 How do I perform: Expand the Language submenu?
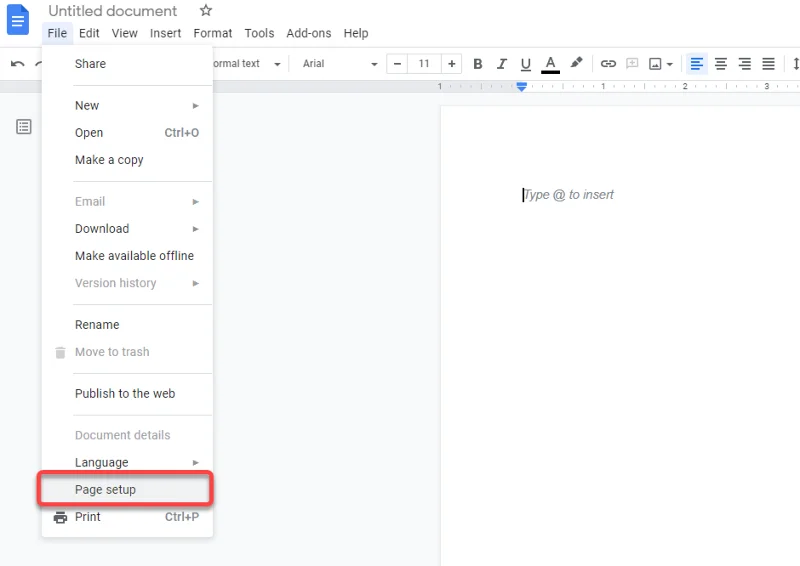[x=127, y=462]
